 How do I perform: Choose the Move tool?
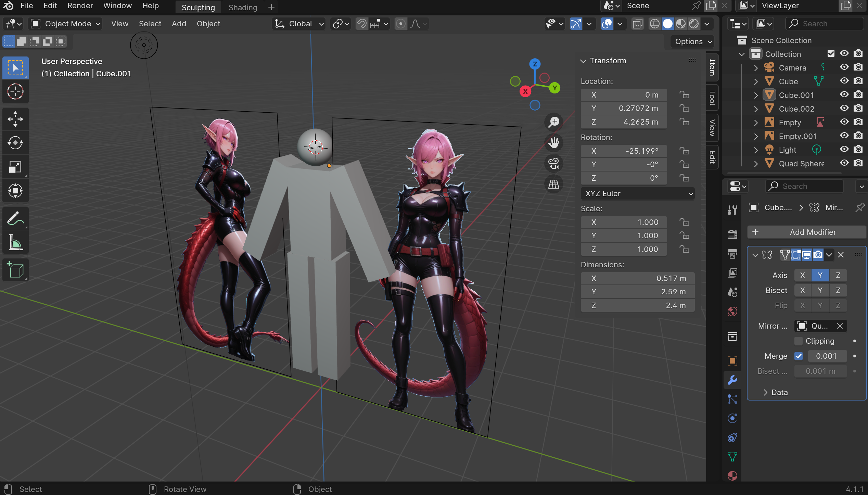15,119
